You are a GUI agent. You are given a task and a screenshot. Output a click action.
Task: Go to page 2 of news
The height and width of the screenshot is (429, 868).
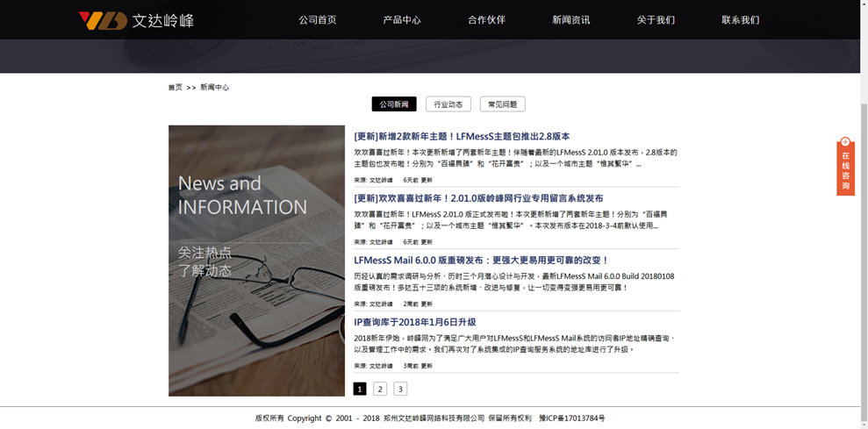pos(380,390)
